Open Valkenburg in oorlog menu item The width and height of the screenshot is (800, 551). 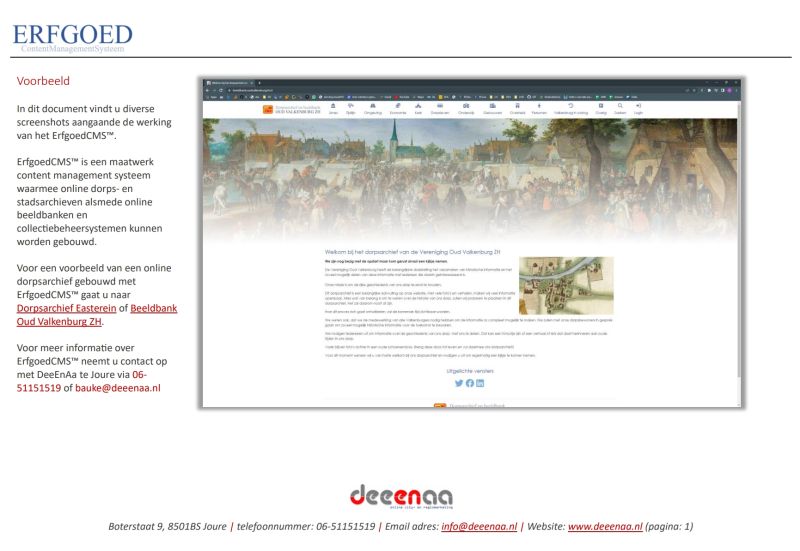coord(571,109)
